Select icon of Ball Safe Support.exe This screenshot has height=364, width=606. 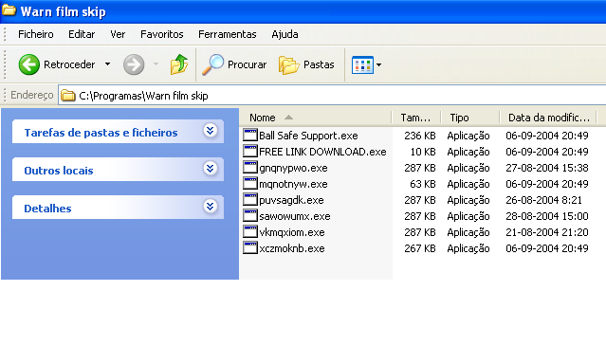(x=250, y=135)
